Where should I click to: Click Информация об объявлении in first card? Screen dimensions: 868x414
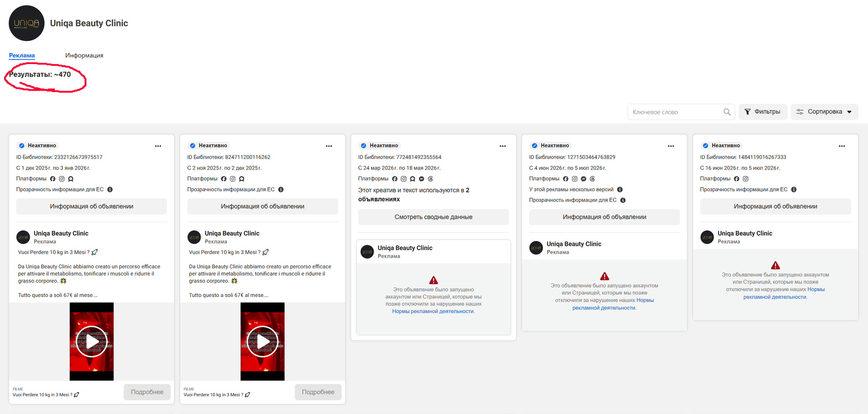click(92, 206)
